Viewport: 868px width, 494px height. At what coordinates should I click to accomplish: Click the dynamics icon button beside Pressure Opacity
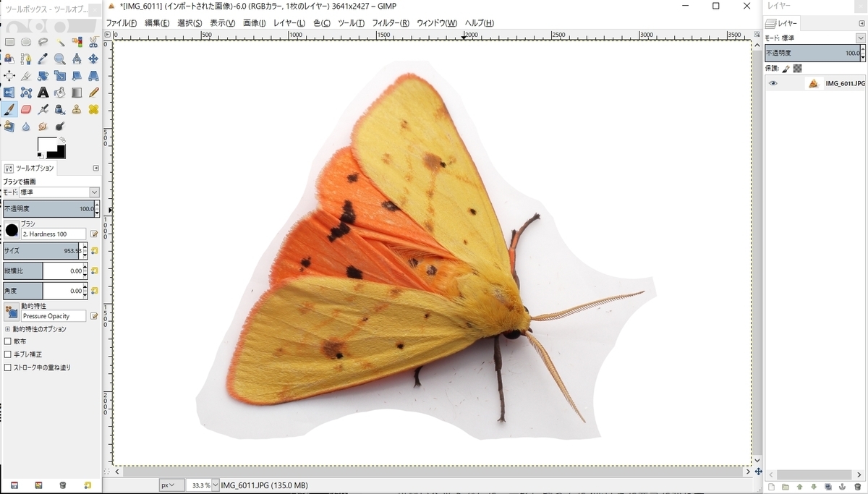point(12,312)
